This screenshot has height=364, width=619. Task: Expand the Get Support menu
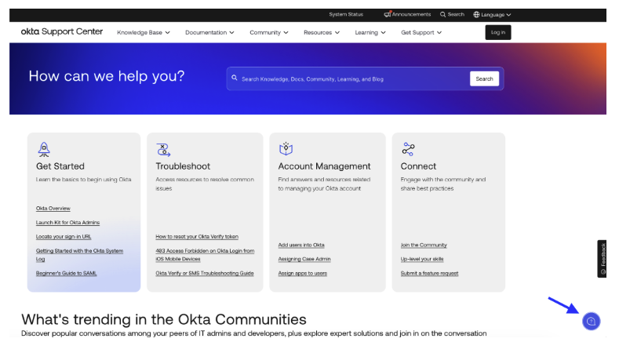421,33
